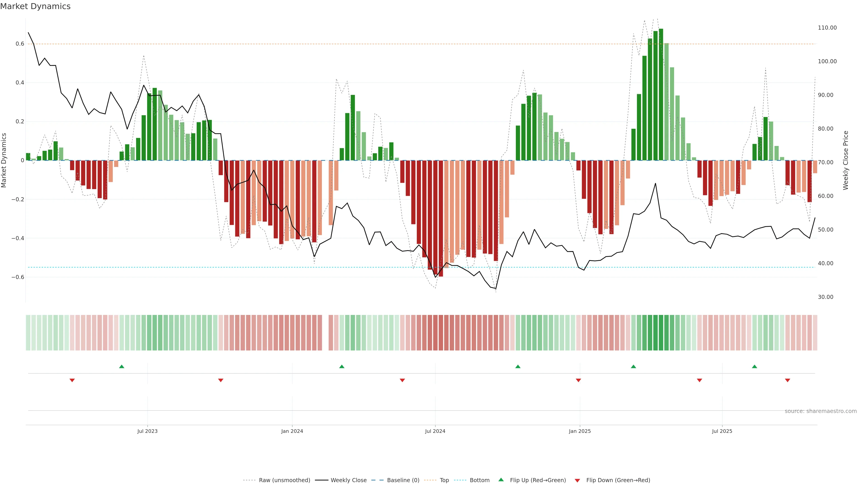This screenshot has width=868, height=488.
Task: Click the Bottom legend entry
Action: [x=479, y=480]
